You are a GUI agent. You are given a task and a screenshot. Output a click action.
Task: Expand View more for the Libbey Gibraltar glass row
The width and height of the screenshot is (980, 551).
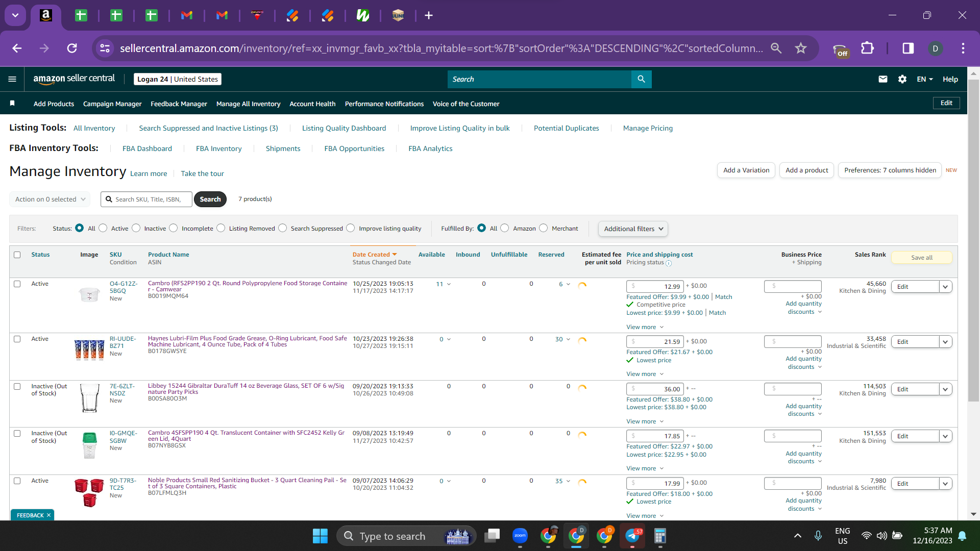click(645, 421)
